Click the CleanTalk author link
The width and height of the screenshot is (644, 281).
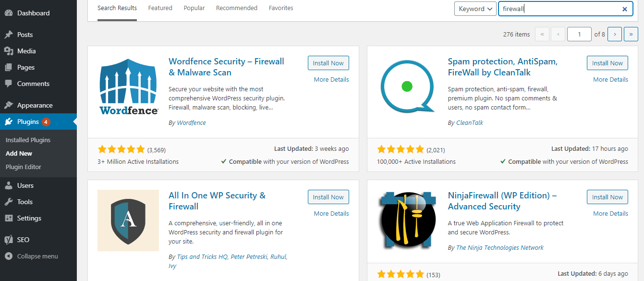[470, 122]
